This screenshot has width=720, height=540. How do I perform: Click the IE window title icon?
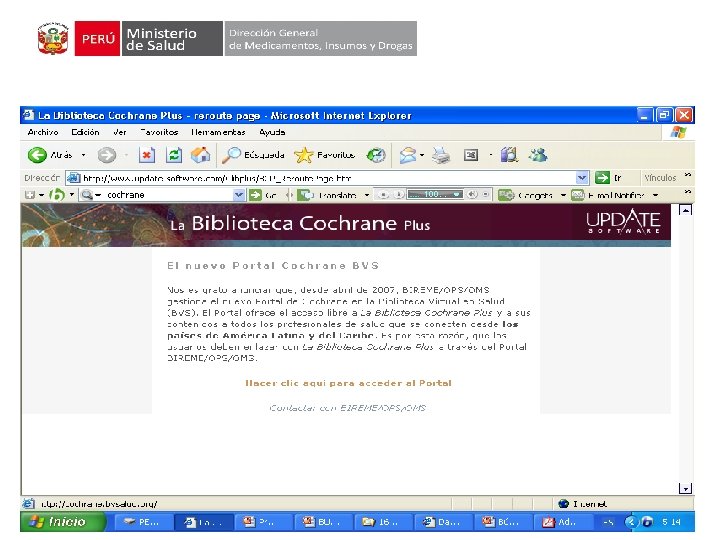pos(28,115)
